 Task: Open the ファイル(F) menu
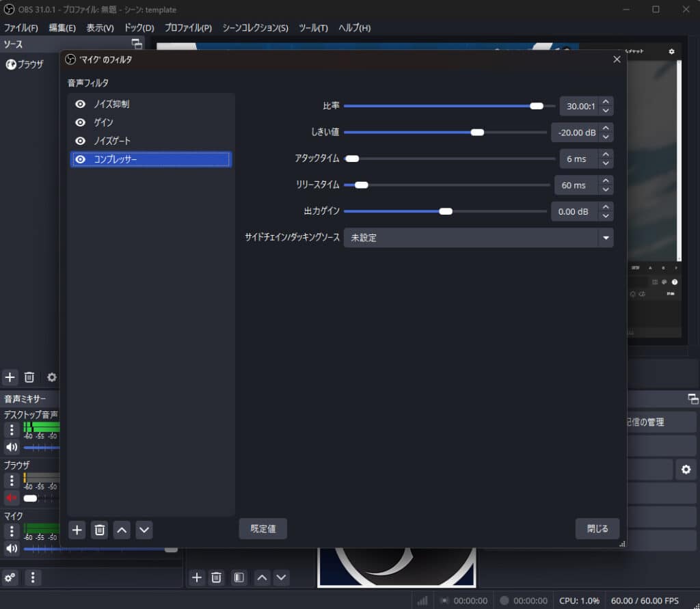click(x=21, y=28)
